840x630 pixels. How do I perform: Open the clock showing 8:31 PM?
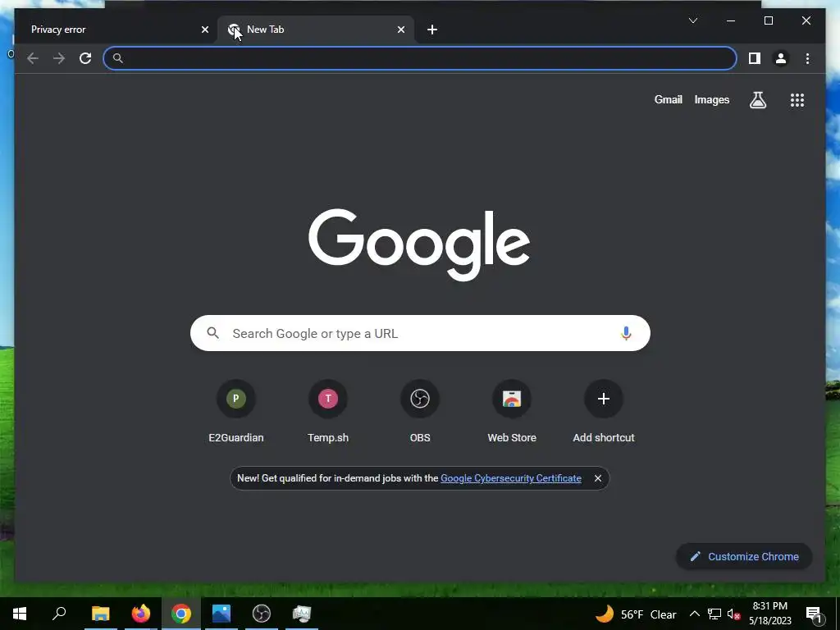[x=769, y=614]
